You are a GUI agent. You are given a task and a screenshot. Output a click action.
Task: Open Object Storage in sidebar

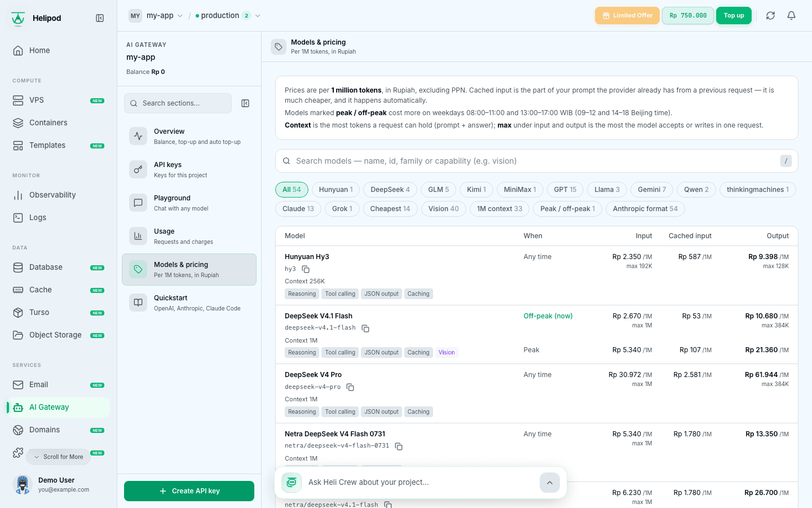pos(59,335)
